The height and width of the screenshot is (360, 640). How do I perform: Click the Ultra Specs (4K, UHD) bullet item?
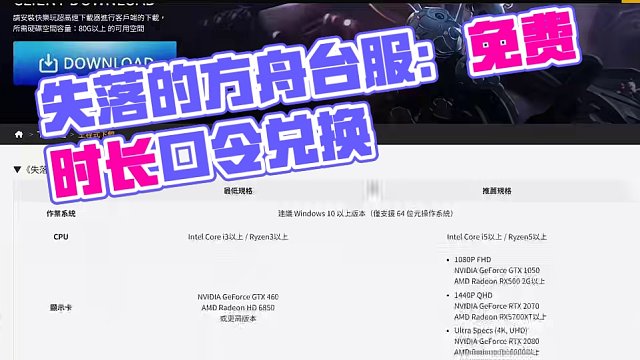pyautogui.click(x=491, y=330)
